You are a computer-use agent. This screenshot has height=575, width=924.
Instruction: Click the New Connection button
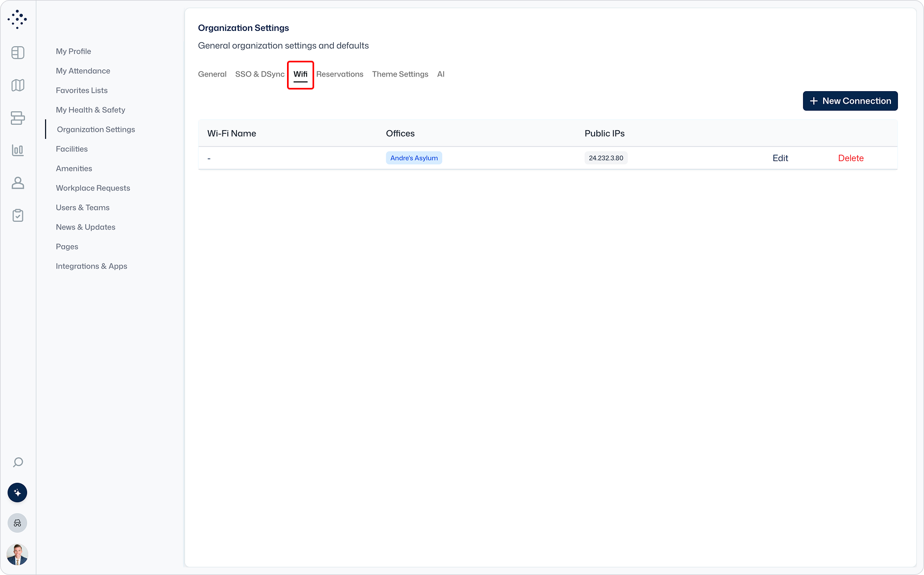pyautogui.click(x=850, y=101)
